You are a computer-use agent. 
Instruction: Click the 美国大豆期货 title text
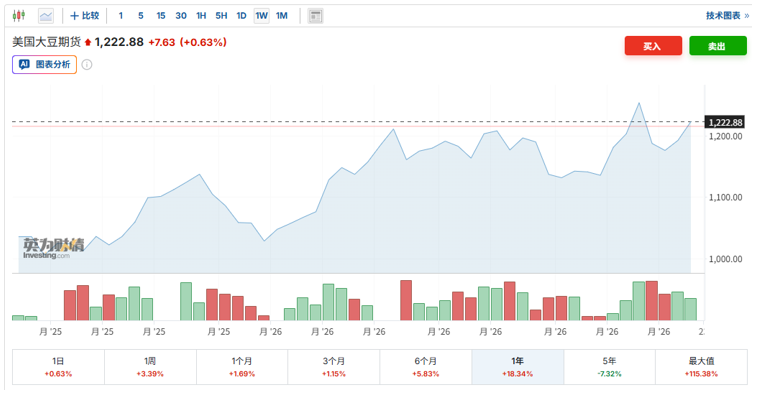46,42
